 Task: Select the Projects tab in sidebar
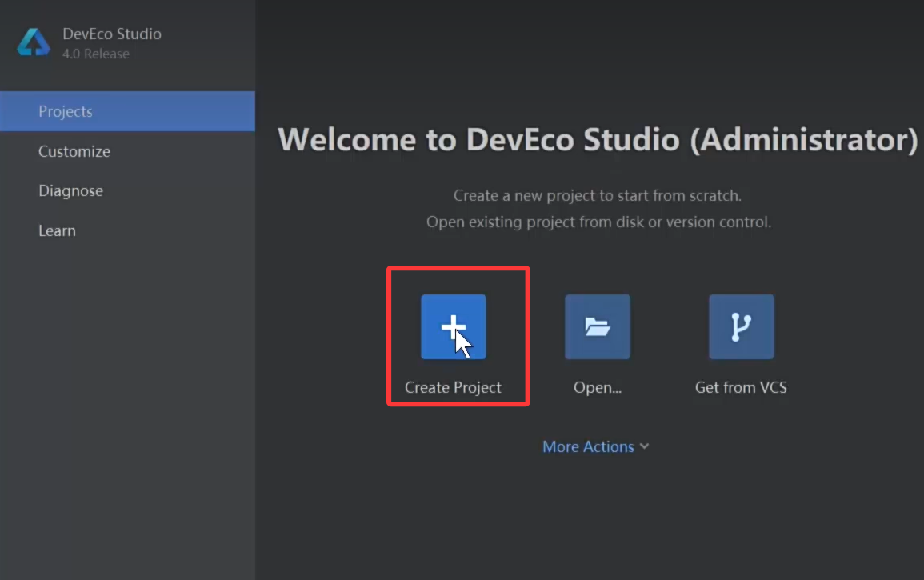point(127,111)
